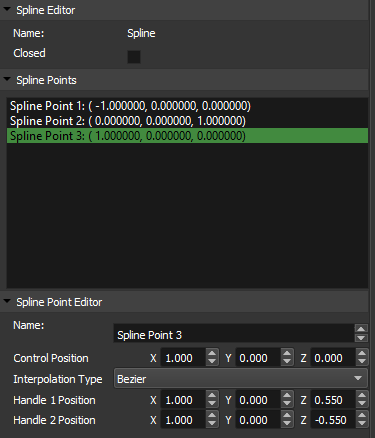Viewport: 375px width, 438px height.
Task: Increase Handle 2 Position Z value
Action: pyautogui.click(x=362, y=416)
